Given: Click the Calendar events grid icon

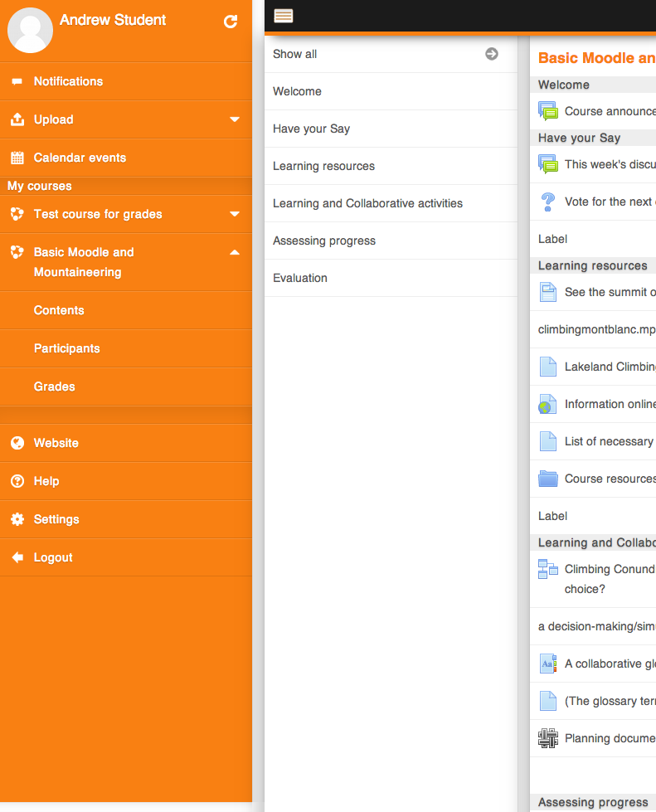Looking at the screenshot, I should [x=17, y=158].
